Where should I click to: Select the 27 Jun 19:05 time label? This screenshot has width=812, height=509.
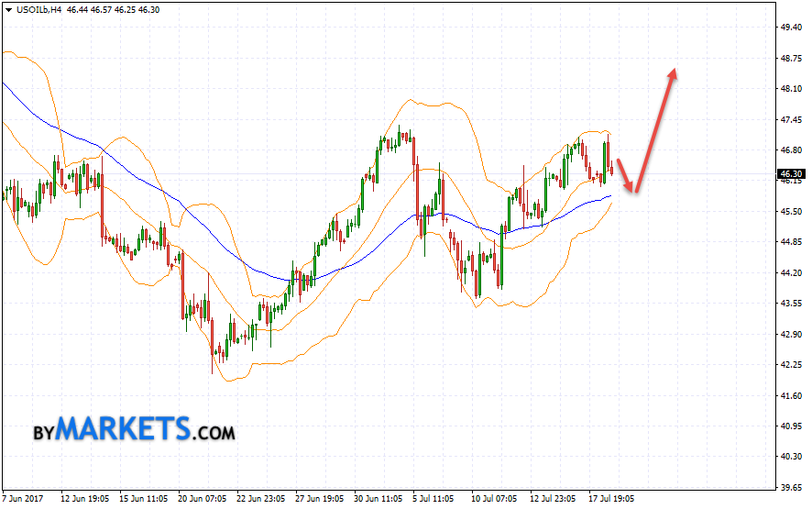(x=319, y=500)
